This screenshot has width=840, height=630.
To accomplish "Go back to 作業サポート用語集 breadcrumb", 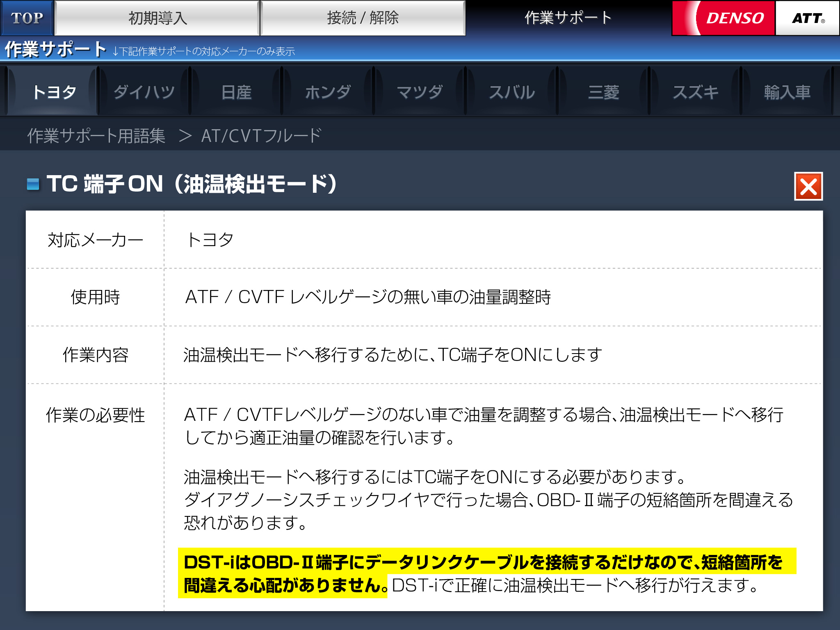I will point(96,136).
